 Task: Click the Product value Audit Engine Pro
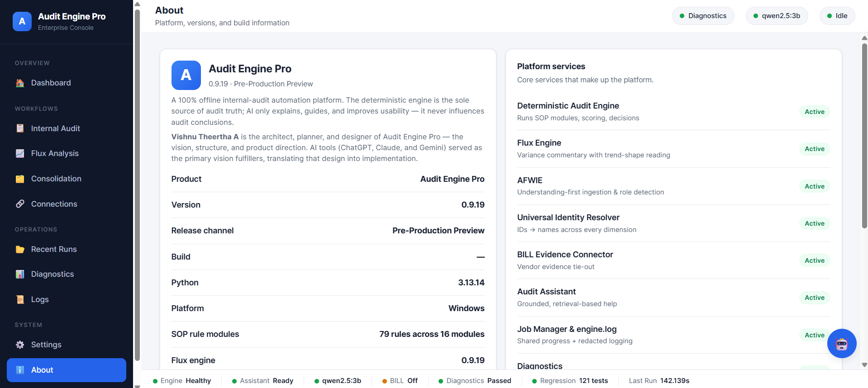click(452, 179)
